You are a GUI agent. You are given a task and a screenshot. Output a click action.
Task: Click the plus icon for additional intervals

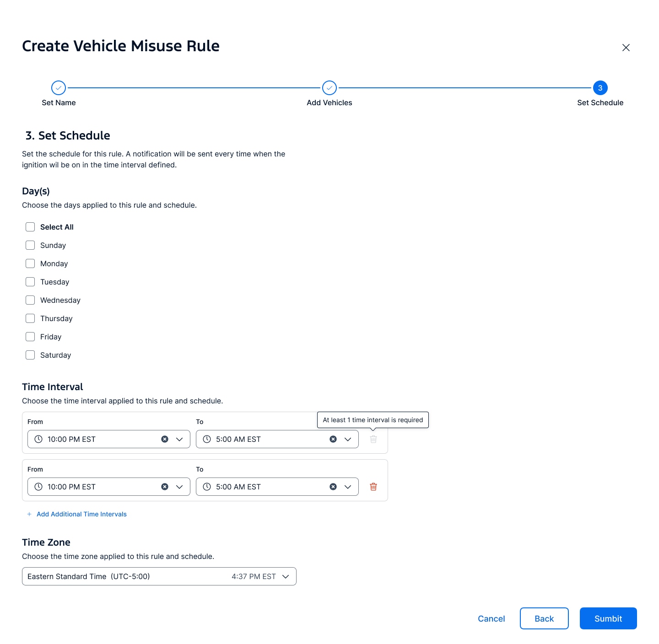tap(29, 514)
